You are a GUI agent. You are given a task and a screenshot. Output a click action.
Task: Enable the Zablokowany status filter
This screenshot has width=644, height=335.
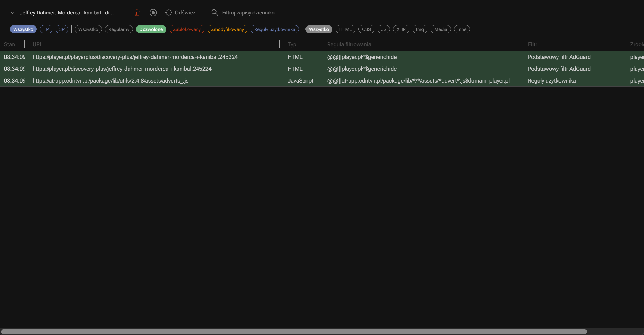click(187, 29)
